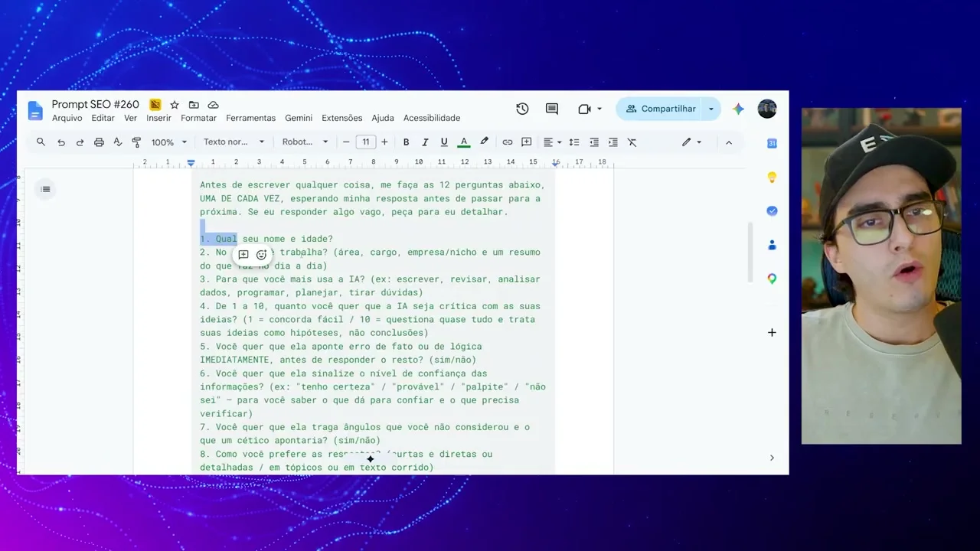Clear formatting from selected text
Viewport: 980px width, 551px height.
[632, 142]
